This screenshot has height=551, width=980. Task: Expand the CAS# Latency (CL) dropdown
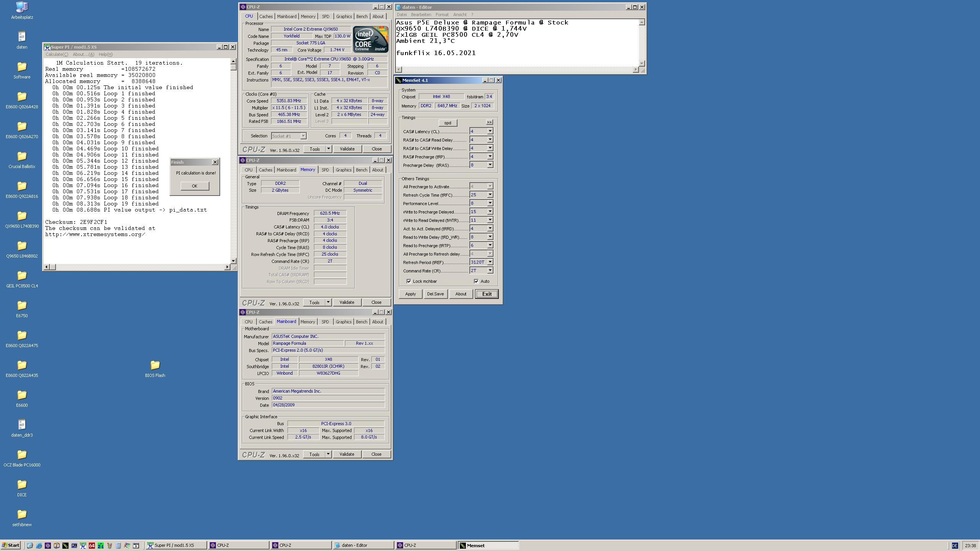click(490, 131)
